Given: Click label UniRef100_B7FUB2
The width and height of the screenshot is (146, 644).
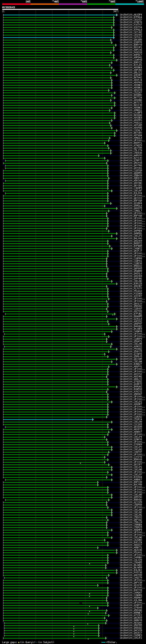Looking at the screenshot, I should point(131,314).
